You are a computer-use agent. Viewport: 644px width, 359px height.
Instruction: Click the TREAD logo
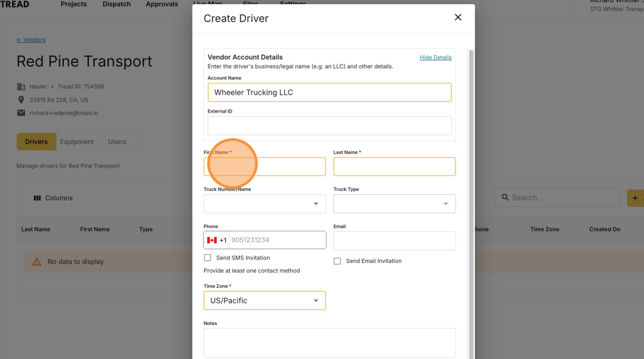[15, 4]
